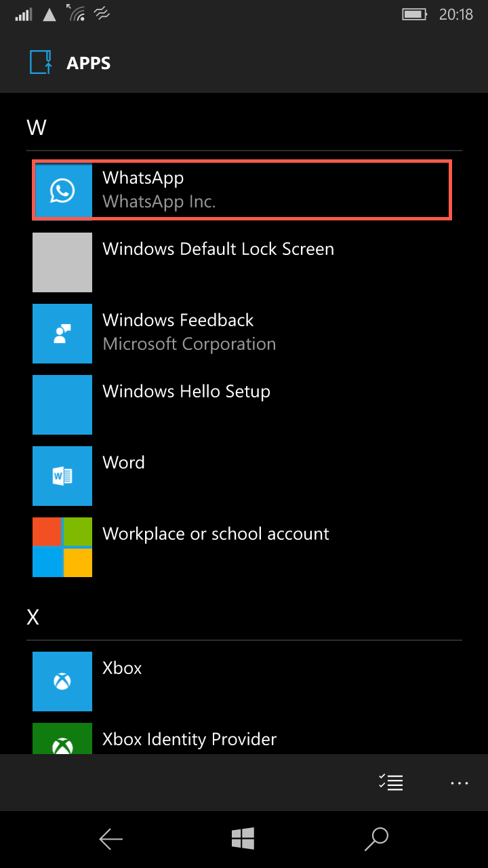Tap the cellular signal strength icon
This screenshot has width=488, height=868.
pos(24,14)
